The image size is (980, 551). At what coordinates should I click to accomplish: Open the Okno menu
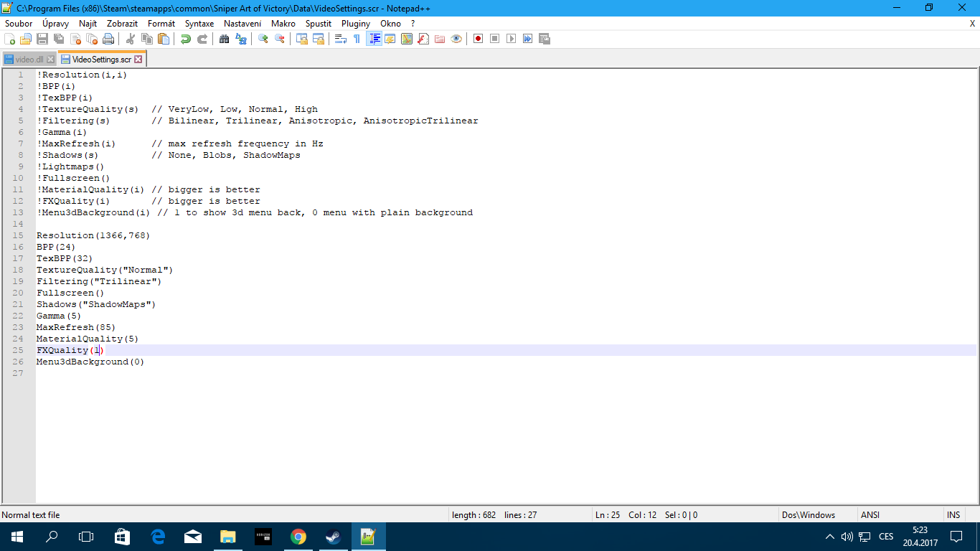pyautogui.click(x=391, y=24)
